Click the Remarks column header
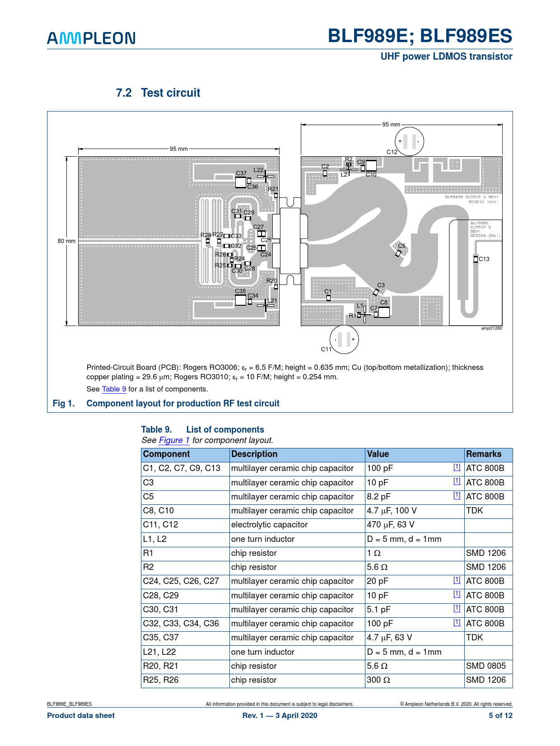 [484, 454]
